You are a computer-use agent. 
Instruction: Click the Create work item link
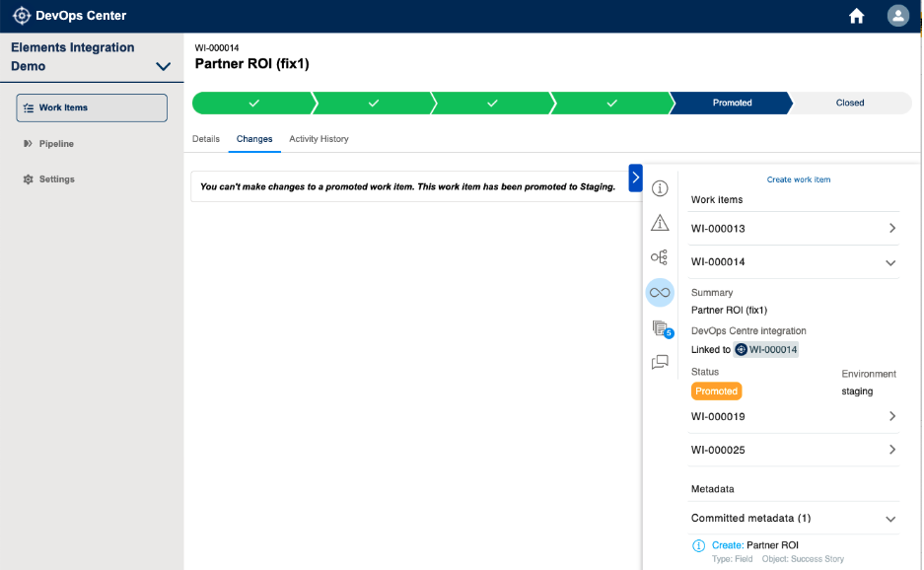point(799,179)
